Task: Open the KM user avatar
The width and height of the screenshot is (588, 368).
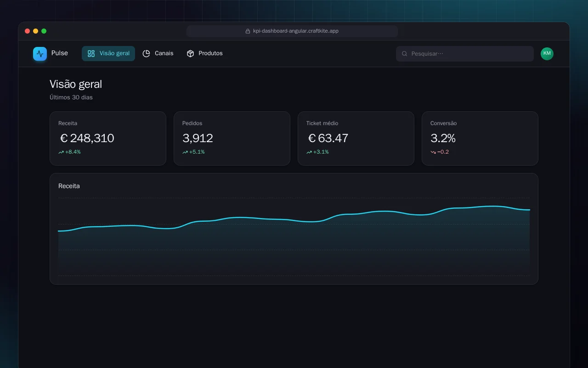Action: tap(547, 54)
